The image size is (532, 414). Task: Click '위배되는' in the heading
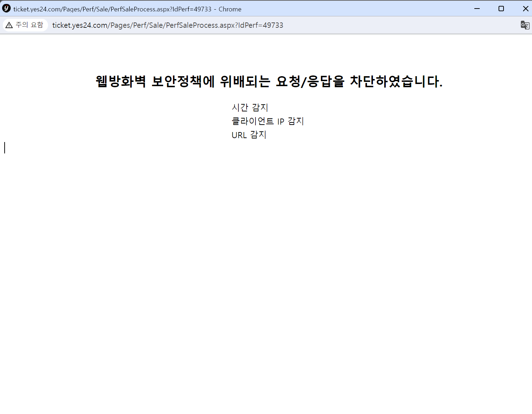click(x=245, y=82)
